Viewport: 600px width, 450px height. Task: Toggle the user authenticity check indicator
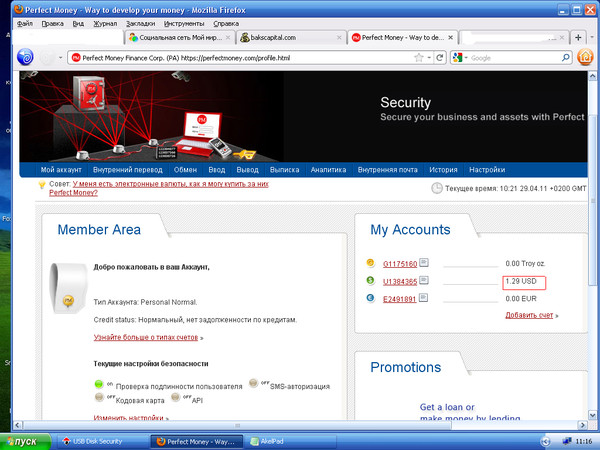(99, 383)
